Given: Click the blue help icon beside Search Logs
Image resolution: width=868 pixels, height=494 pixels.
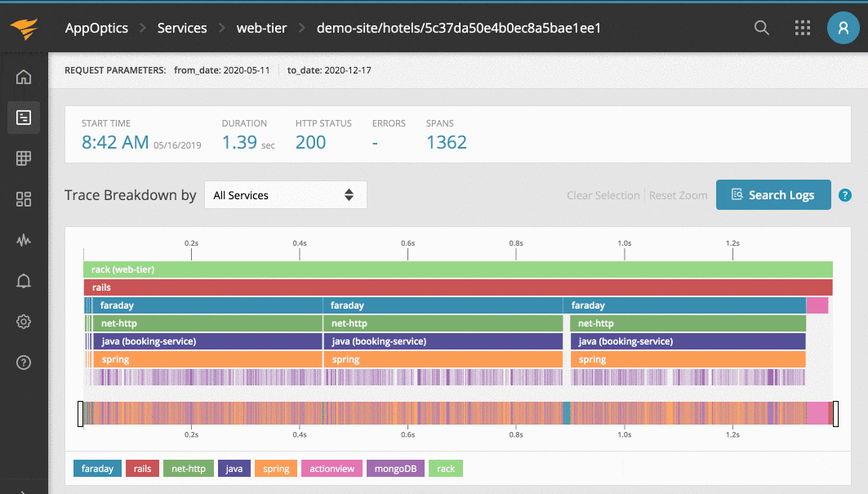Looking at the screenshot, I should click(x=845, y=195).
